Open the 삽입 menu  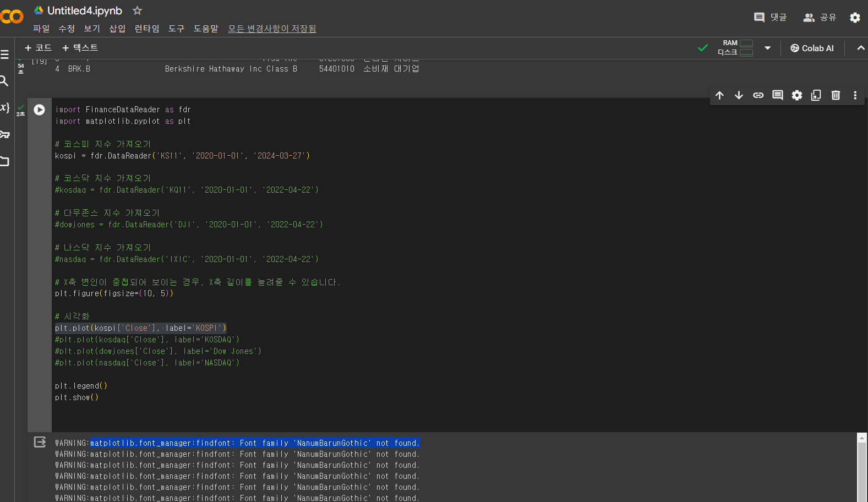tap(117, 29)
